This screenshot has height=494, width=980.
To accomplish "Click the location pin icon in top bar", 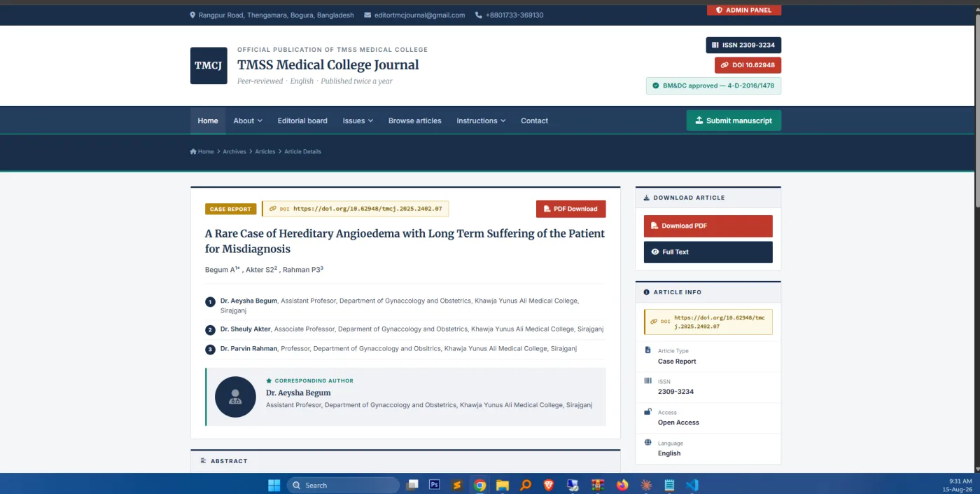I will [192, 15].
